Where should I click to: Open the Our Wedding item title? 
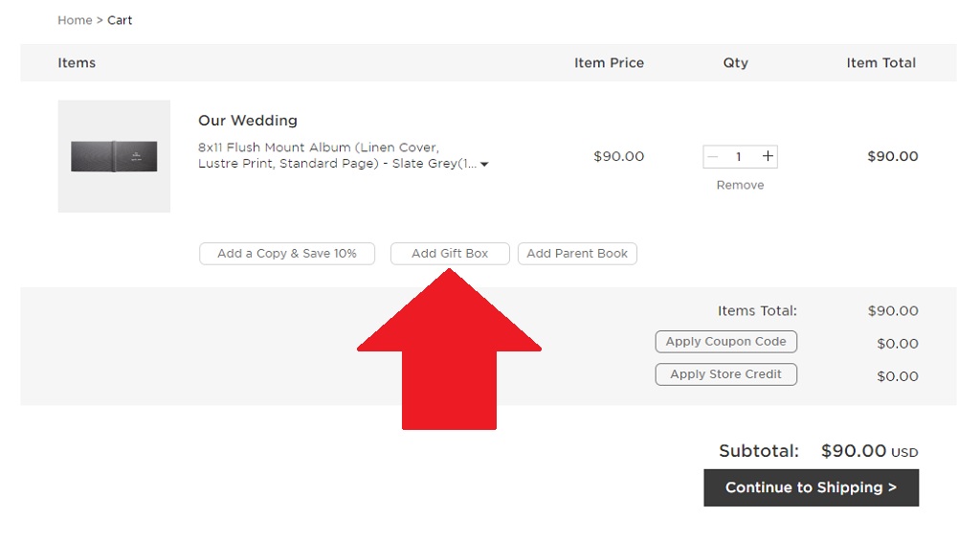click(248, 120)
